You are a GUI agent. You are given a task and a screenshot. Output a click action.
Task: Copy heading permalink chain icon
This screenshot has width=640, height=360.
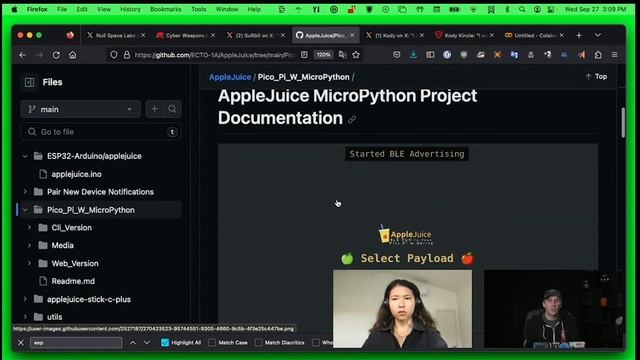[x=352, y=120]
